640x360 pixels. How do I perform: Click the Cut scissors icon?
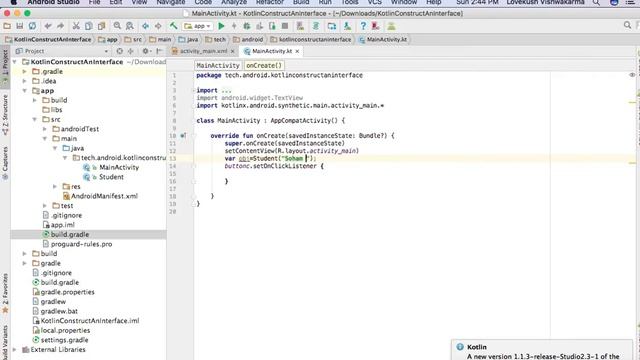pos(76,26)
